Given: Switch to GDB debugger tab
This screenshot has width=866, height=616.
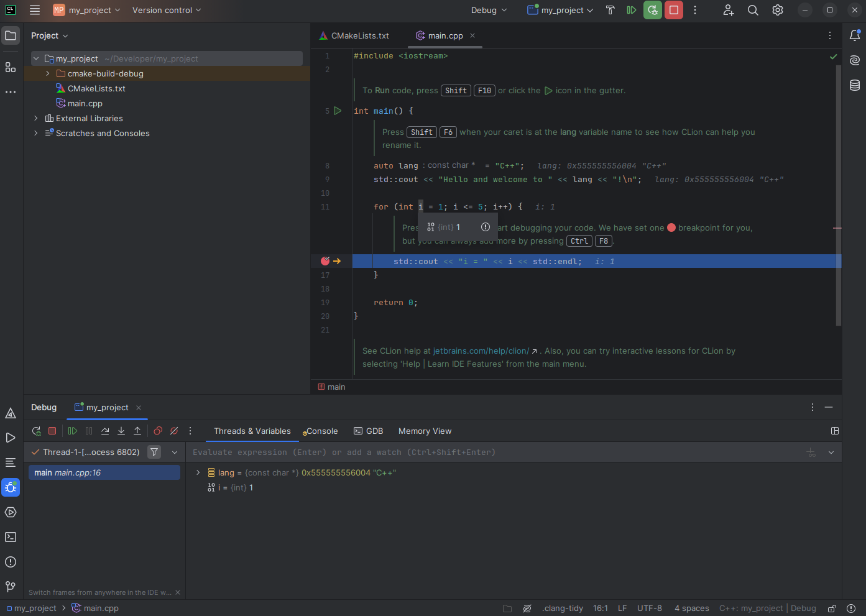Looking at the screenshot, I should click(x=369, y=431).
